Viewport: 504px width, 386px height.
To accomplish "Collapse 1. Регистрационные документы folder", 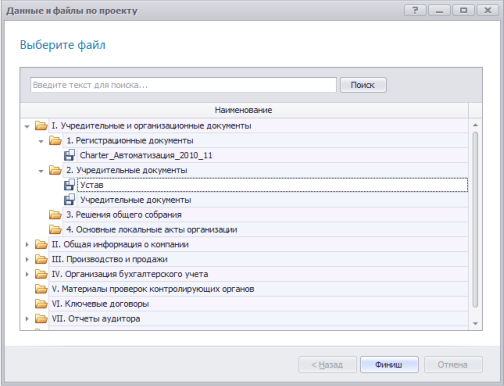I will 41,141.
